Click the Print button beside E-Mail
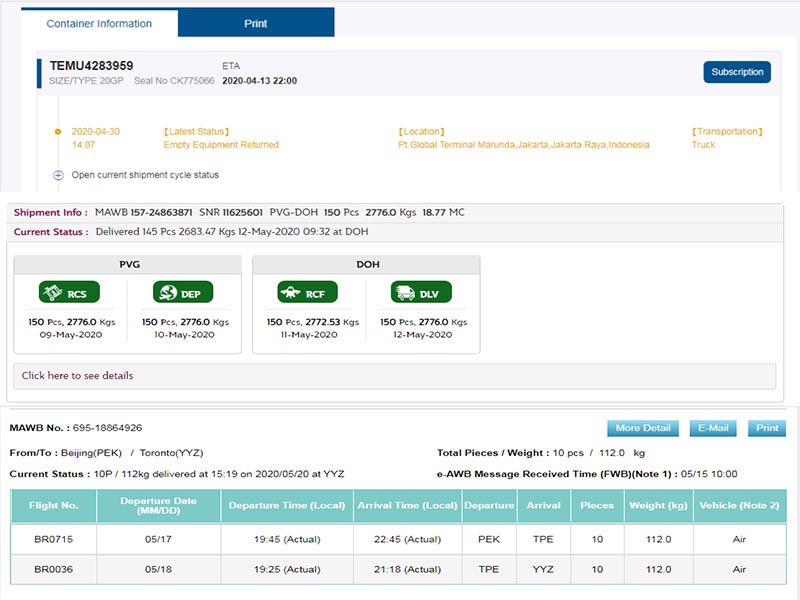800x600 pixels. (767, 428)
